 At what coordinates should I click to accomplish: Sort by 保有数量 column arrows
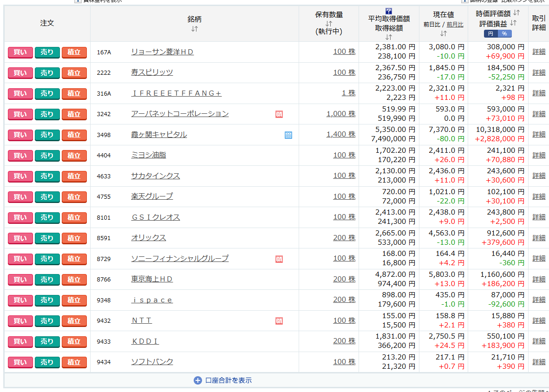pos(329,23)
